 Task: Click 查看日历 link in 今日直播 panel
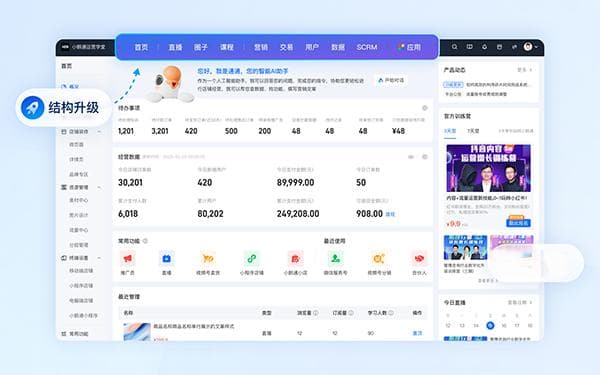point(519,303)
